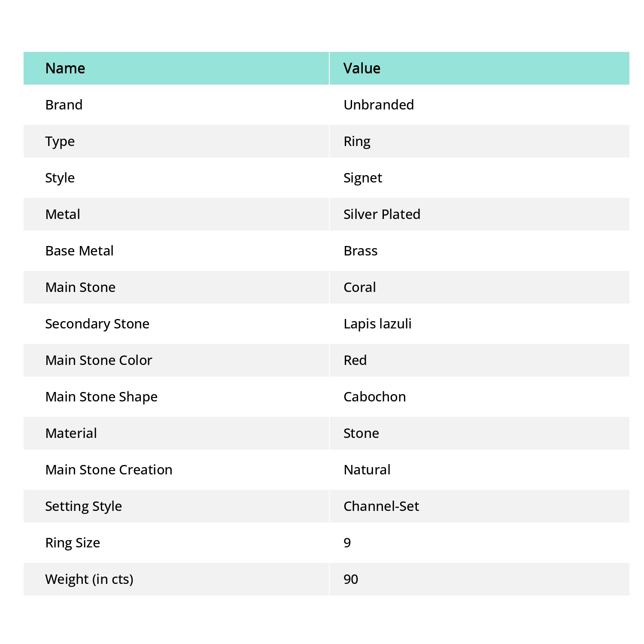Select the Channel-Set setting value
The image size is (644, 644).
click(x=381, y=506)
